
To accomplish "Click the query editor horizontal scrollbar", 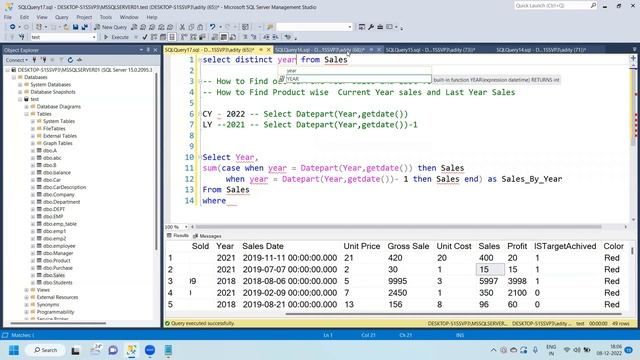I will tap(398, 227).
